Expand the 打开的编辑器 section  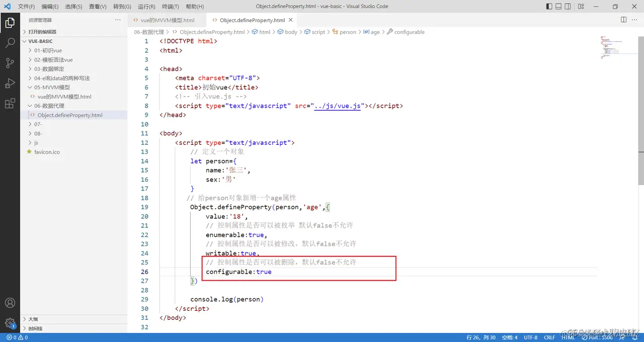point(73,32)
